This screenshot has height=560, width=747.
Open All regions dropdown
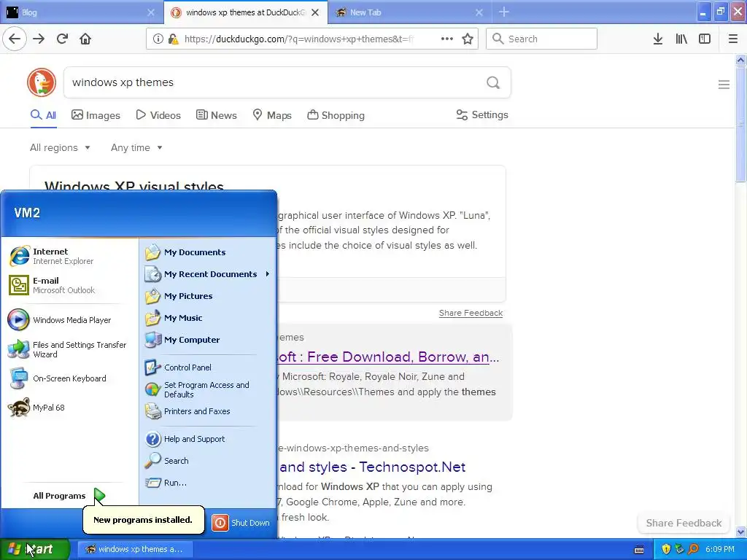click(60, 147)
